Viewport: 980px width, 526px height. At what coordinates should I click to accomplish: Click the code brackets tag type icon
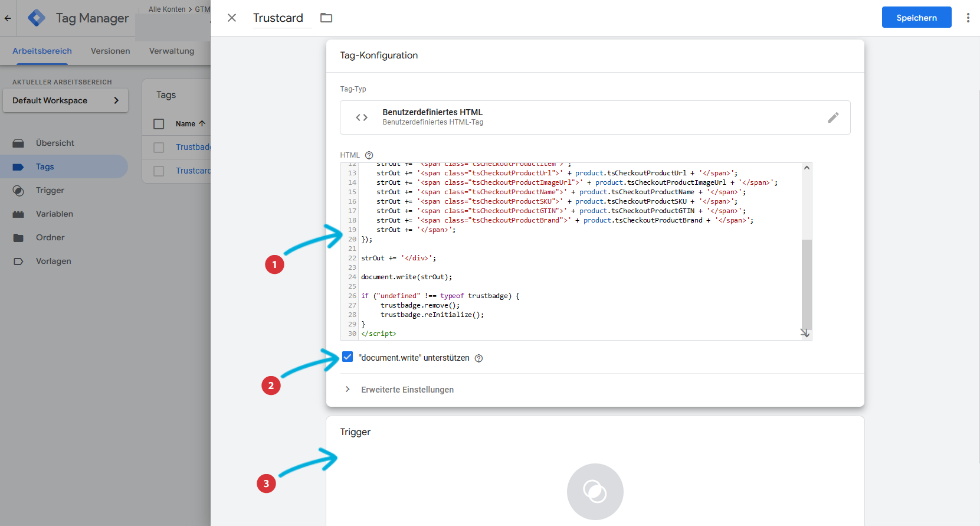pos(362,117)
